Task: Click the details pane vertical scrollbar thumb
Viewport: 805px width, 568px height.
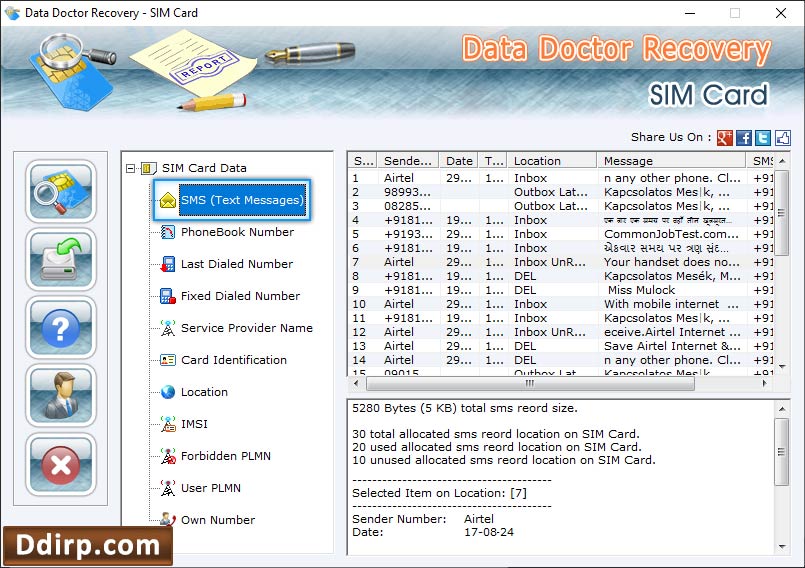Action: (x=782, y=451)
